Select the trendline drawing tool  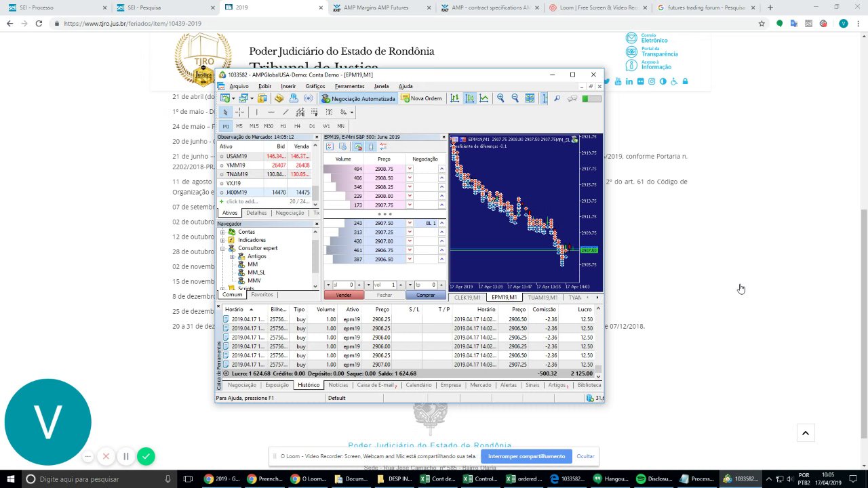285,112
